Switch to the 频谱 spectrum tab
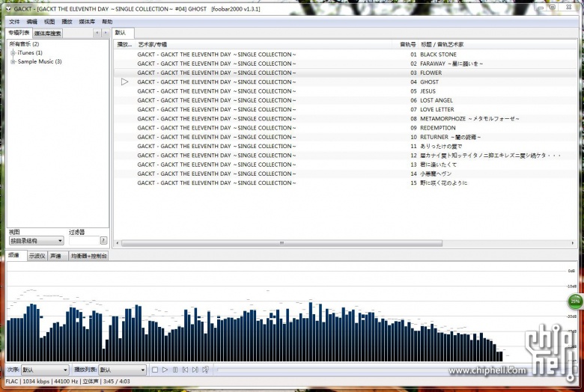The height and width of the screenshot is (392, 584). tap(16, 255)
